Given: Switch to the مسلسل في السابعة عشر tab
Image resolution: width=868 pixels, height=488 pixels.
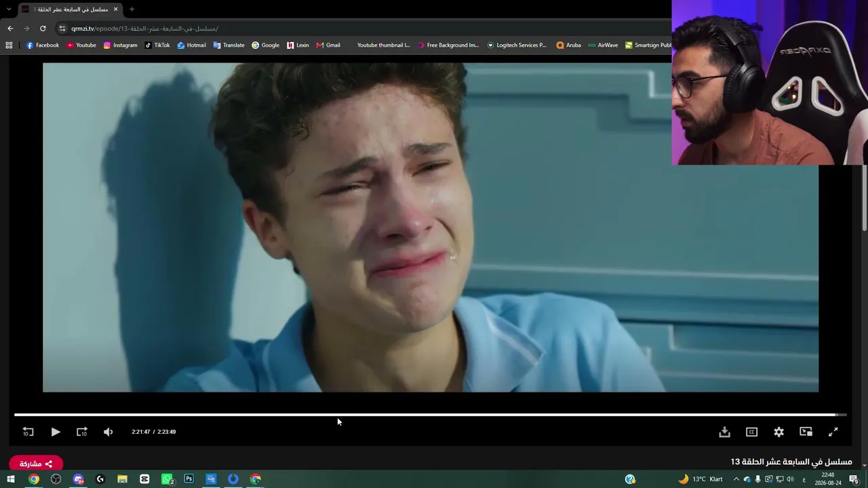Looking at the screenshot, I should 71,9.
